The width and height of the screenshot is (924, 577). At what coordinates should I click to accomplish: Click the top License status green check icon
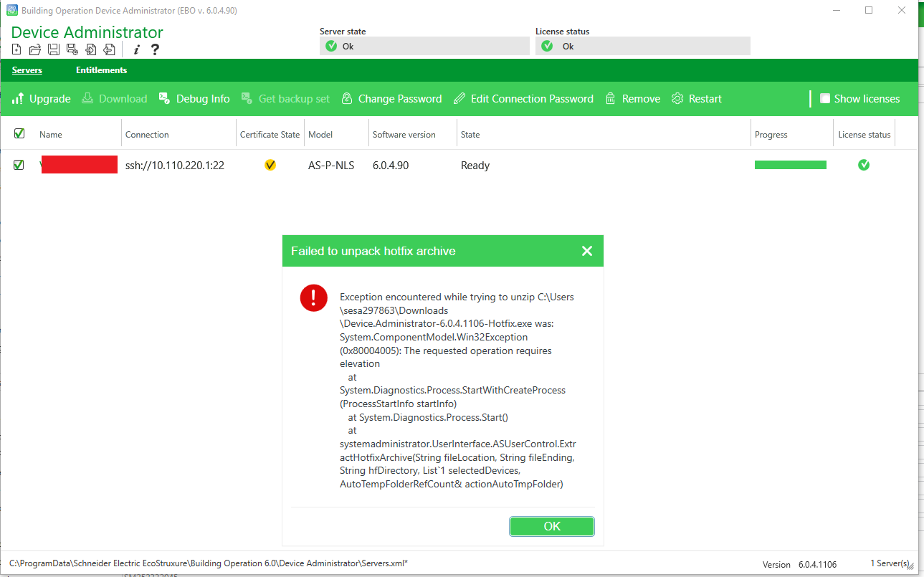coord(547,46)
